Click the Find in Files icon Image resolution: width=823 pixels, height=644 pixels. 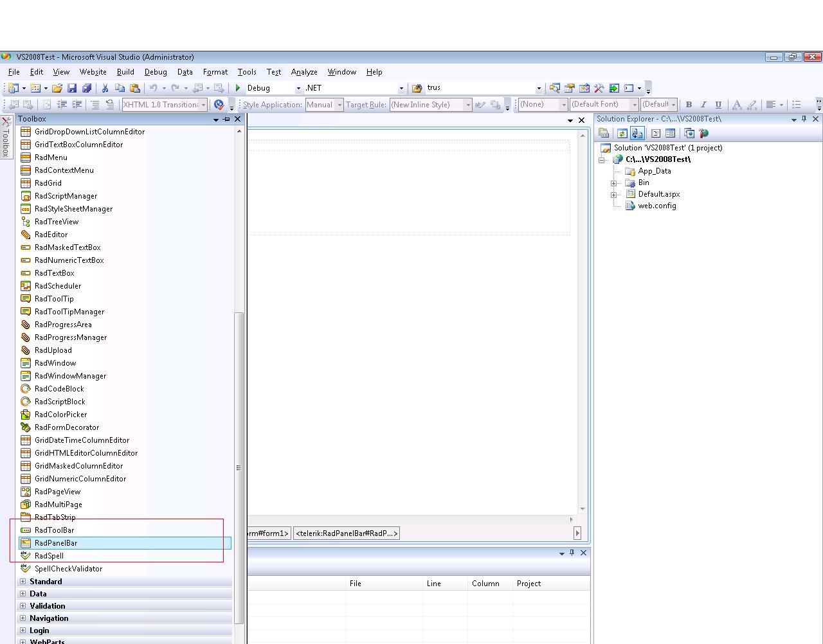click(418, 88)
